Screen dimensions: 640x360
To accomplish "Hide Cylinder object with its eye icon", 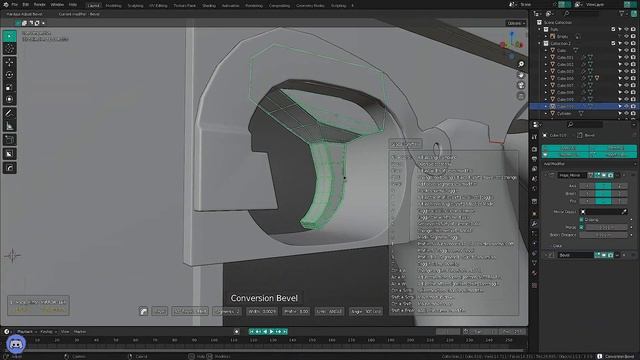I will (x=627, y=113).
